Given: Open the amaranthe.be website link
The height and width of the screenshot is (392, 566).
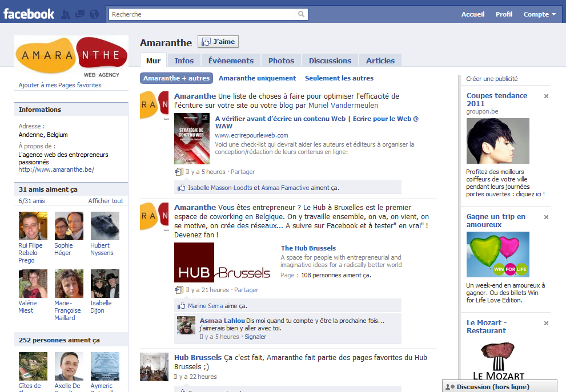Looking at the screenshot, I should coord(57,169).
